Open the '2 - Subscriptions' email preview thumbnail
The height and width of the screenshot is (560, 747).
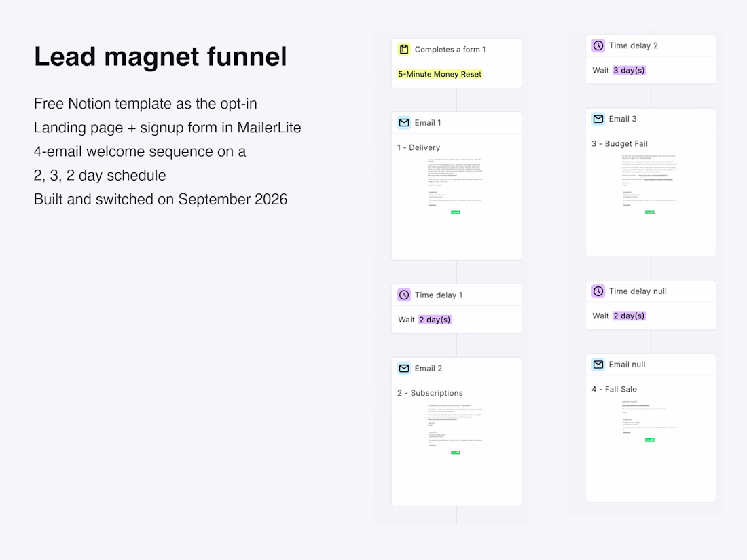click(x=456, y=429)
